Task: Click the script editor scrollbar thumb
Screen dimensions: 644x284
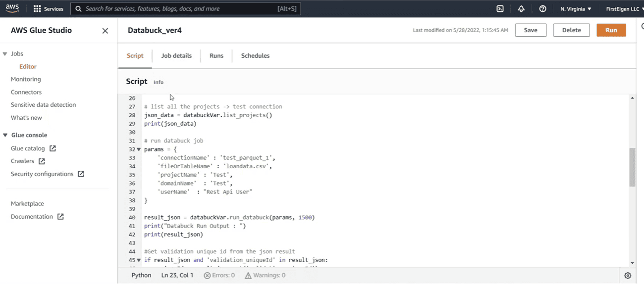Action: [x=632, y=167]
